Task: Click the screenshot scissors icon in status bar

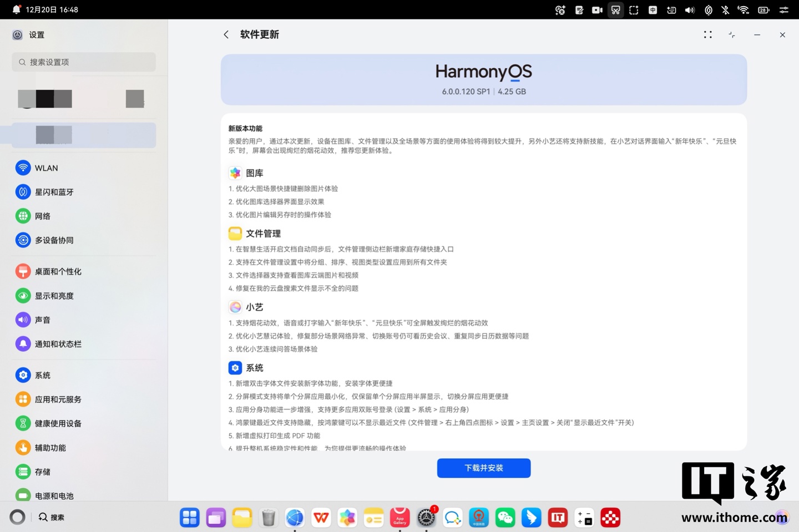Action: (615, 9)
